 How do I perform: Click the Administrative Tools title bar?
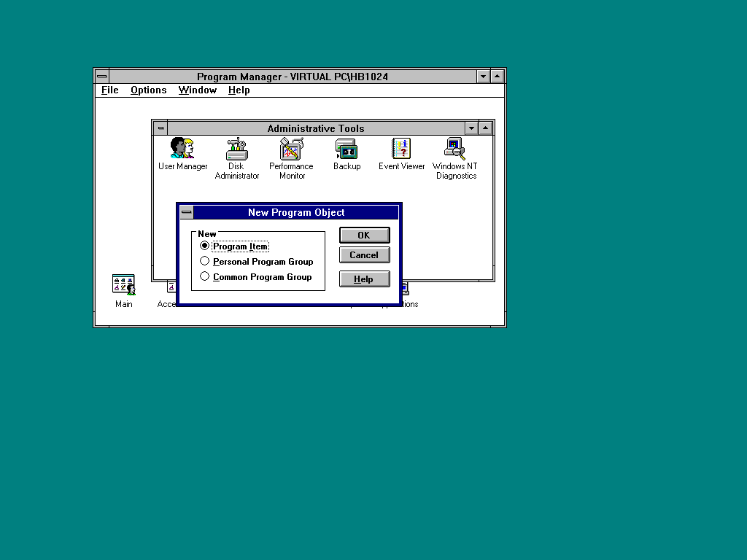[x=316, y=128]
